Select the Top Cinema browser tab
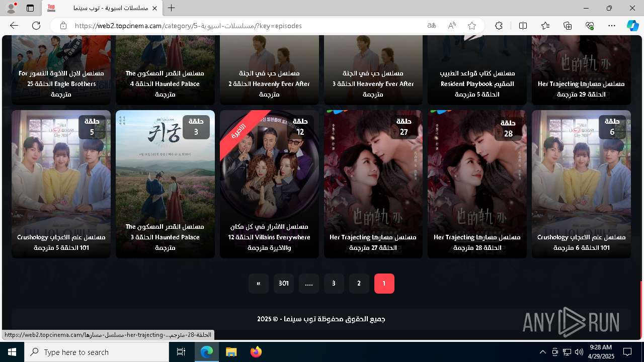The height and width of the screenshot is (362, 644). click(x=102, y=8)
